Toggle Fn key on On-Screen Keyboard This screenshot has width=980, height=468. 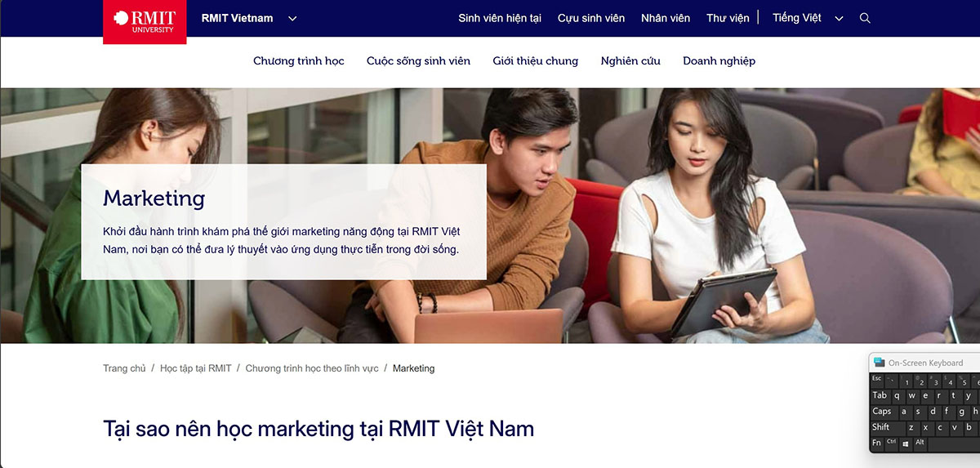(x=877, y=444)
